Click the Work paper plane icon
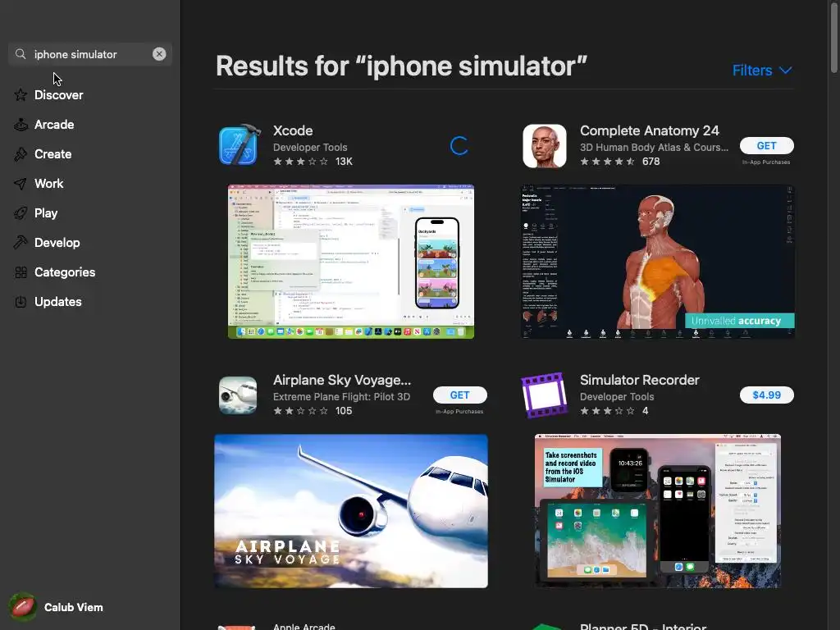The height and width of the screenshot is (630, 840). pyautogui.click(x=21, y=184)
